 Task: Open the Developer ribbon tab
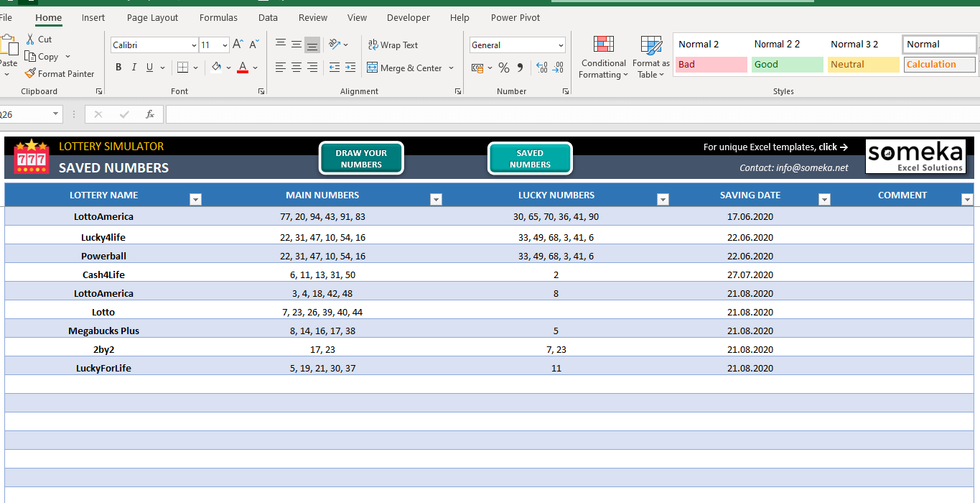[408, 17]
